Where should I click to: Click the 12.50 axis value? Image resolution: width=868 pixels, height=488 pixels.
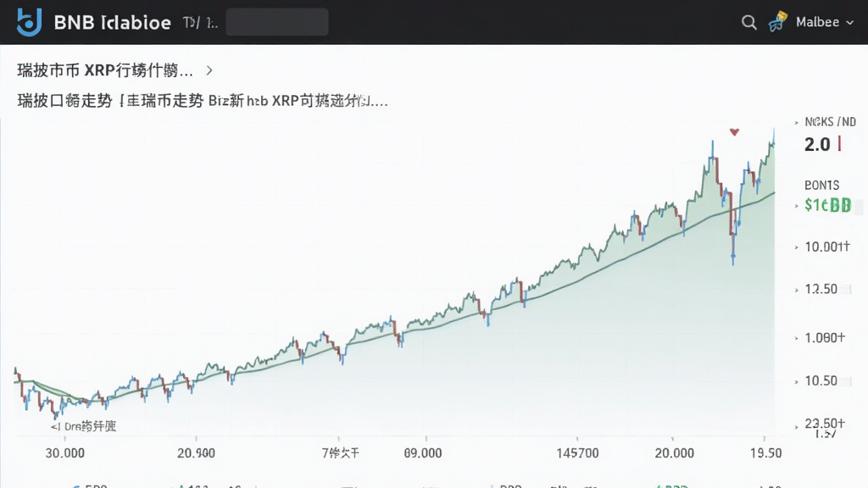[x=821, y=290]
